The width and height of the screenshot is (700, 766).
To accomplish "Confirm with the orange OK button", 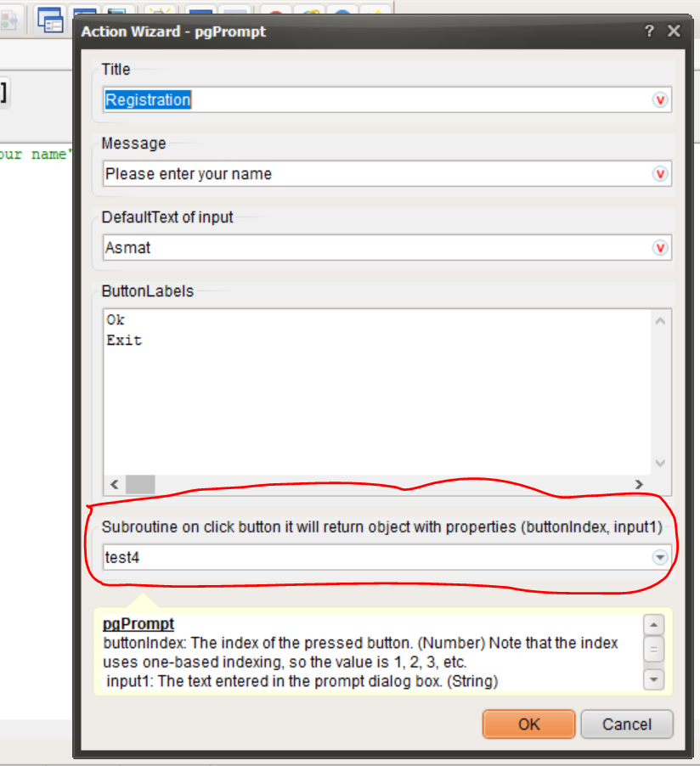I will (x=529, y=724).
